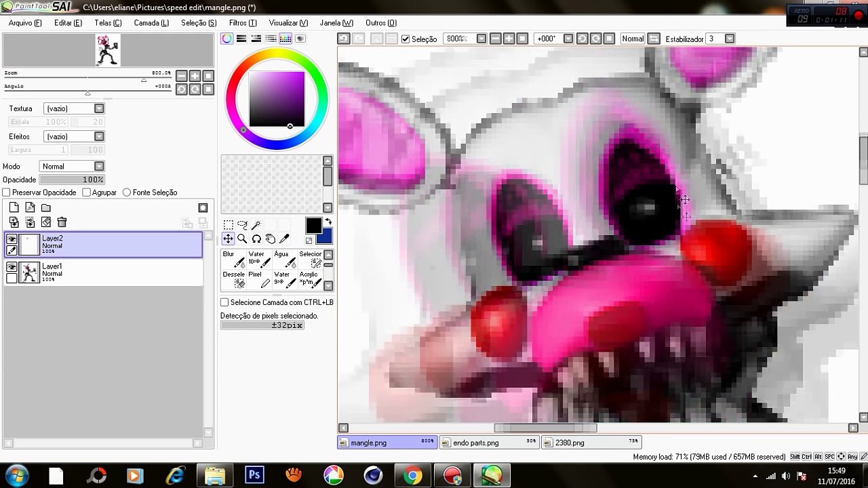
Task: Open the Modo blending dropdown
Action: click(x=99, y=166)
